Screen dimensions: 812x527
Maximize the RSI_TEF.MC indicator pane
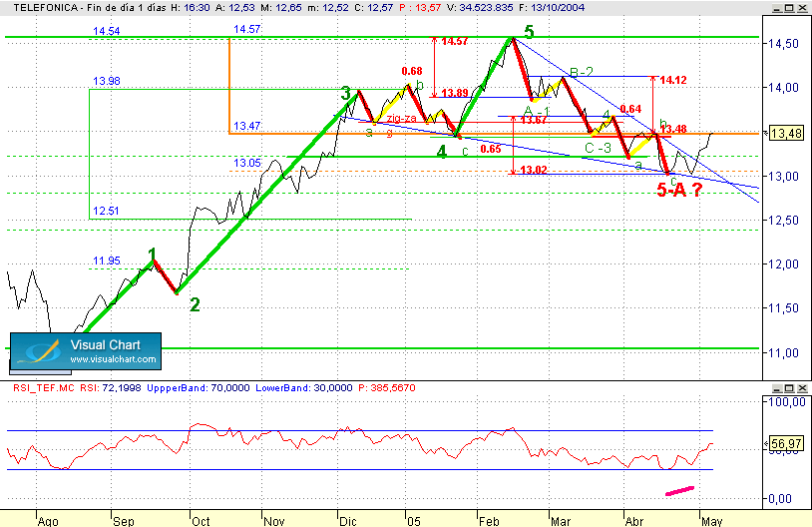789,388
